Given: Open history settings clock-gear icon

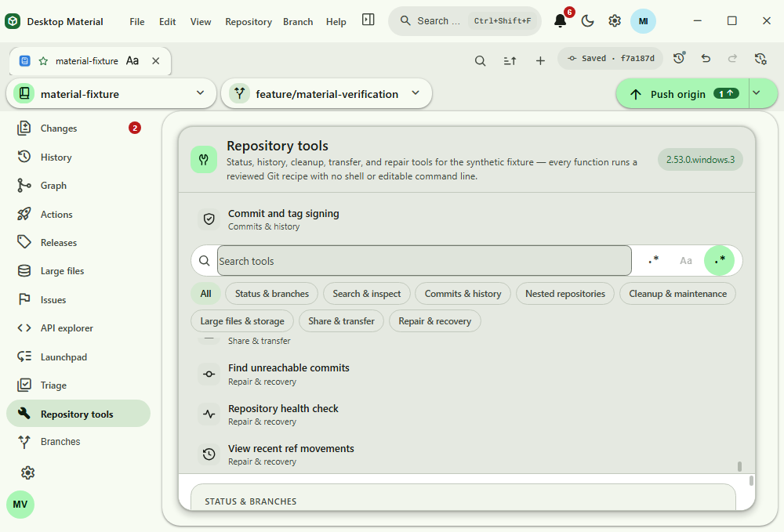Looking at the screenshot, I should click(x=760, y=59).
